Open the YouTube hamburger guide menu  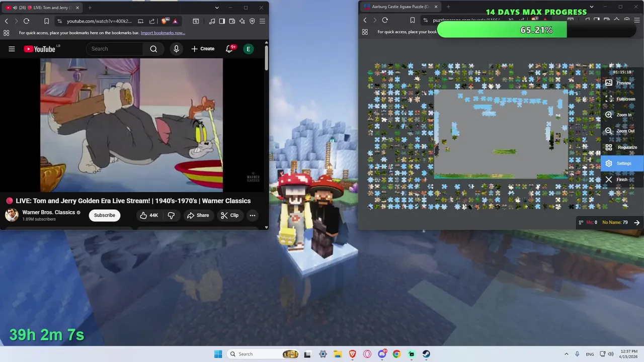(12, 49)
